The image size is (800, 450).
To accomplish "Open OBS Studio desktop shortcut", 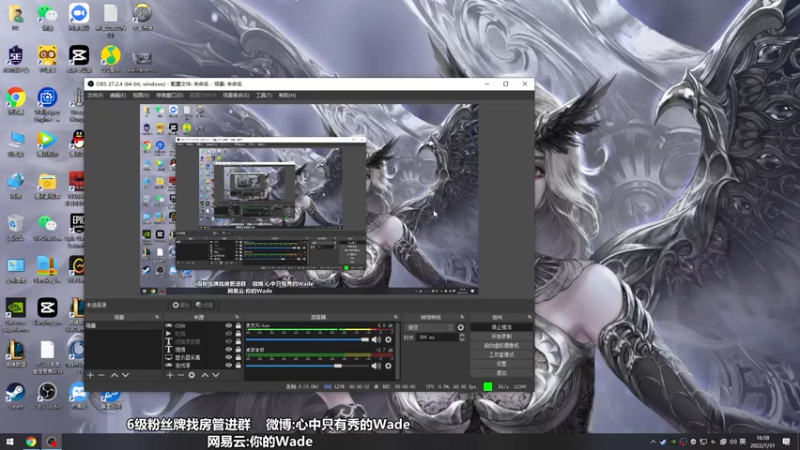I will pos(47,397).
